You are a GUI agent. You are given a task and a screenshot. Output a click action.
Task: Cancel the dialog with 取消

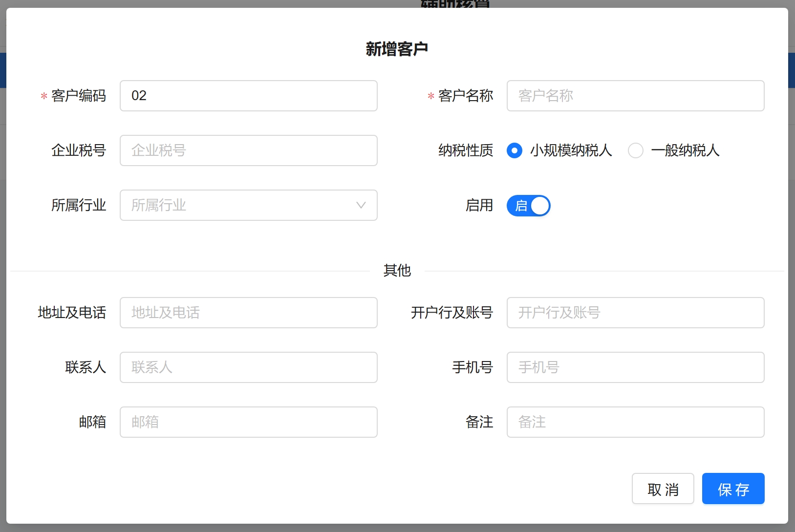coord(663,489)
